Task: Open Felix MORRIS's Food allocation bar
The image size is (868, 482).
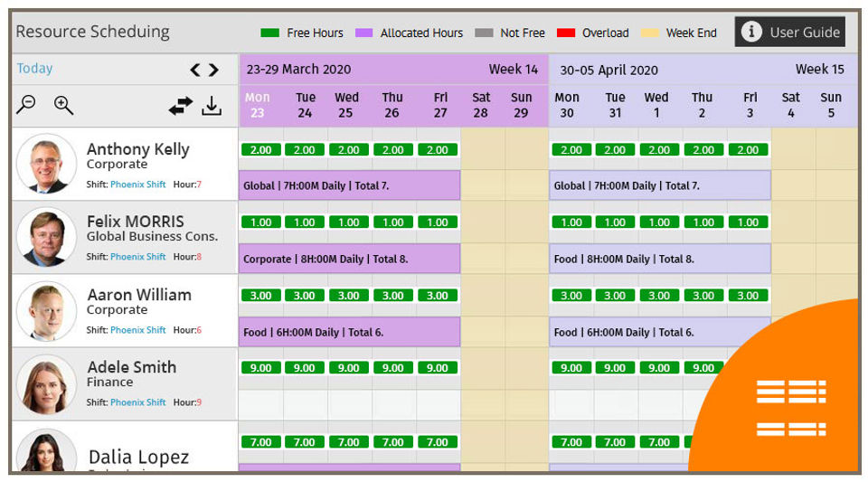Action: coord(660,259)
